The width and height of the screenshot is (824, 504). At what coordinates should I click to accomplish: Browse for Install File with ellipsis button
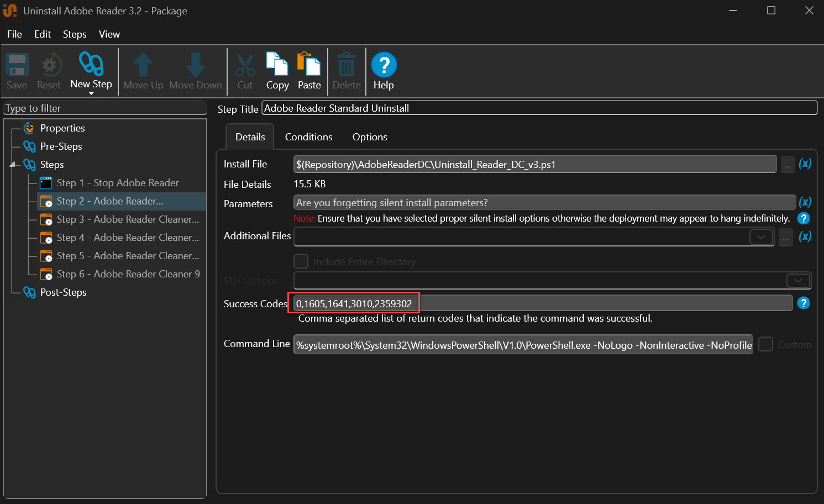[788, 164]
